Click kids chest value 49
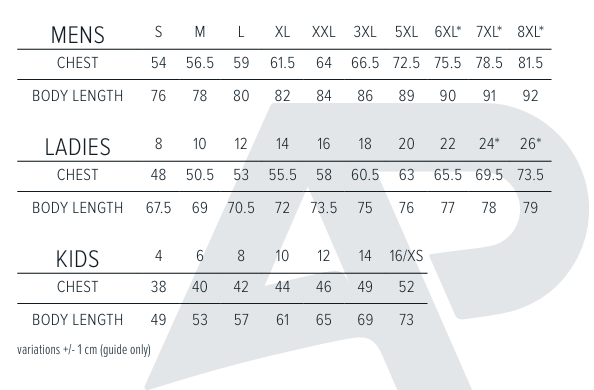This screenshot has width=594, height=390. coord(365,287)
